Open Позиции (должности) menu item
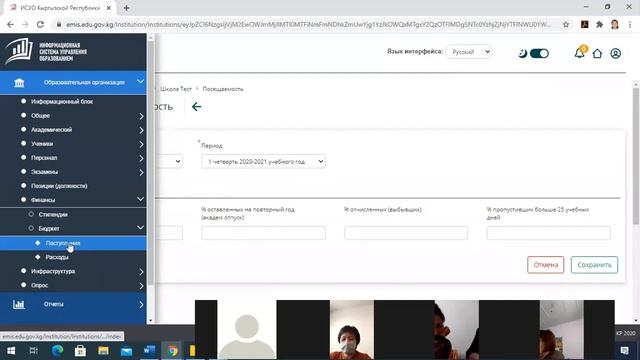The height and width of the screenshot is (360, 640). pyautogui.click(x=59, y=186)
